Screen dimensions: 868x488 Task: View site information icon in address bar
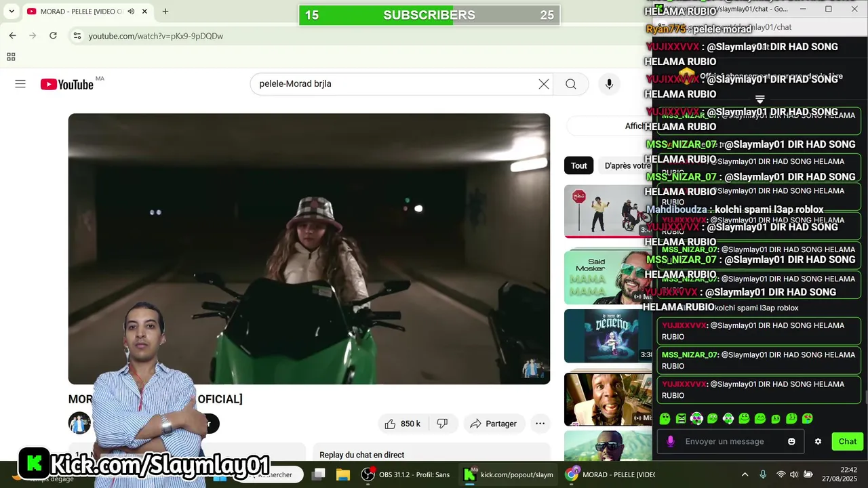(x=77, y=36)
